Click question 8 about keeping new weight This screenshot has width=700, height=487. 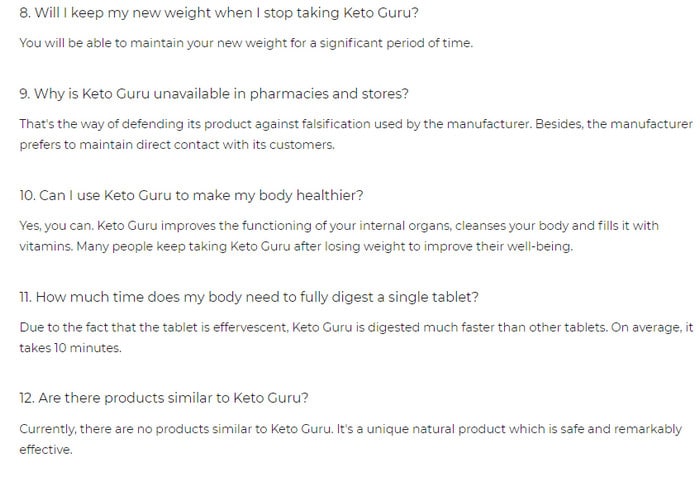point(219,12)
